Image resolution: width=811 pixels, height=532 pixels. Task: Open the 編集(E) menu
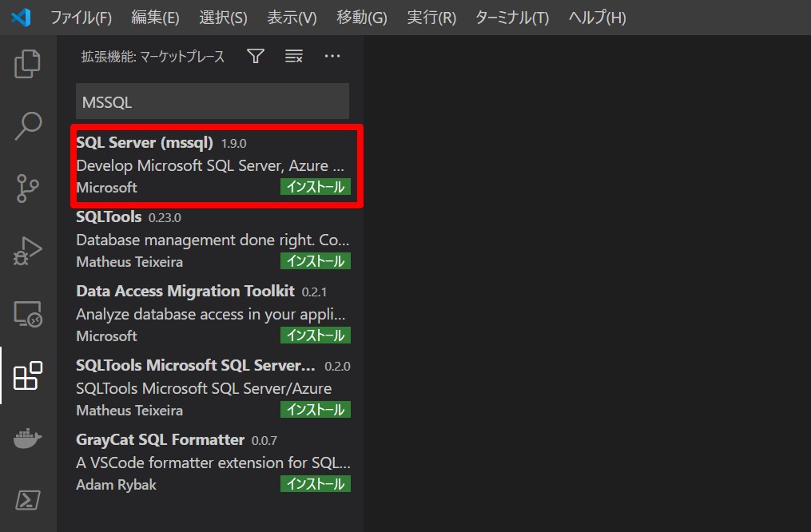pos(155,18)
